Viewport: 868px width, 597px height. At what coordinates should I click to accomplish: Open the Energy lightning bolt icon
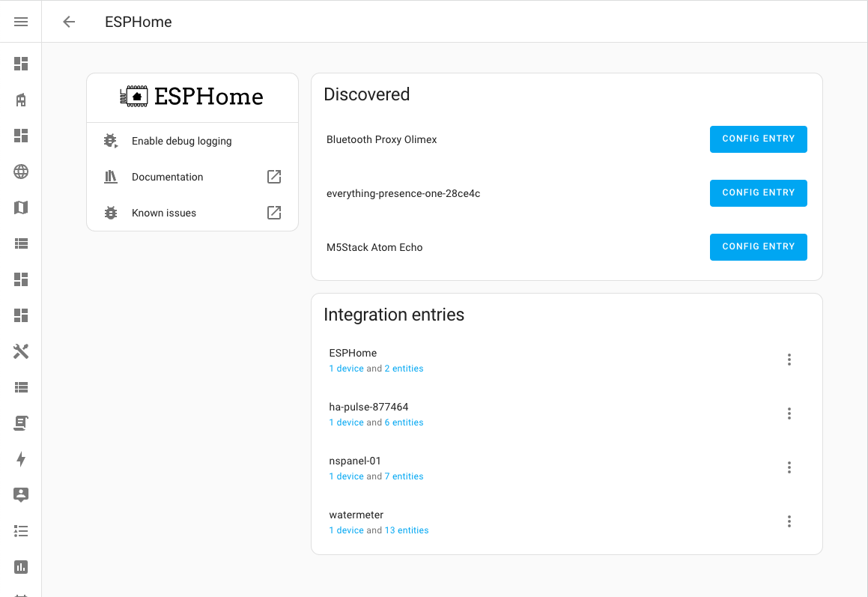point(21,459)
